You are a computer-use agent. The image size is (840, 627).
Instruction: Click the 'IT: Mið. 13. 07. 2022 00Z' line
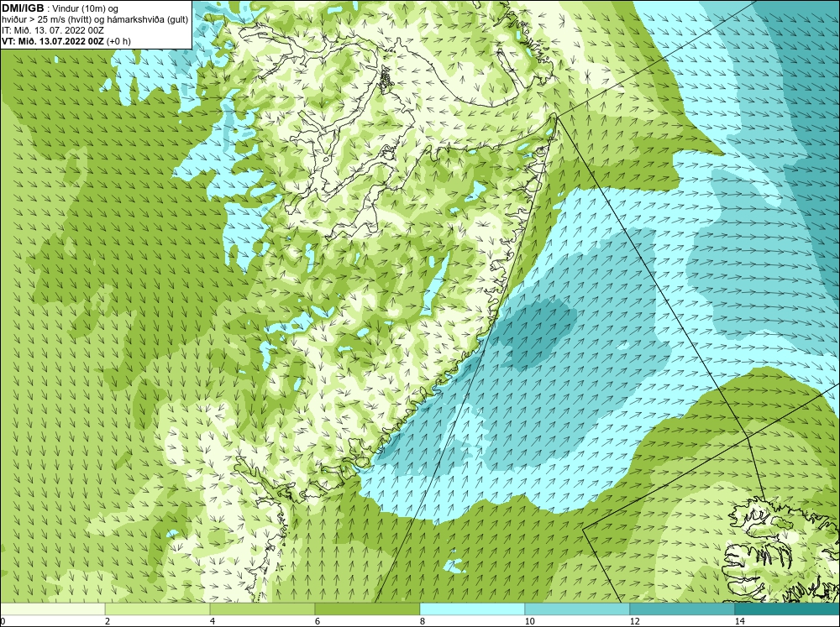coord(52,30)
